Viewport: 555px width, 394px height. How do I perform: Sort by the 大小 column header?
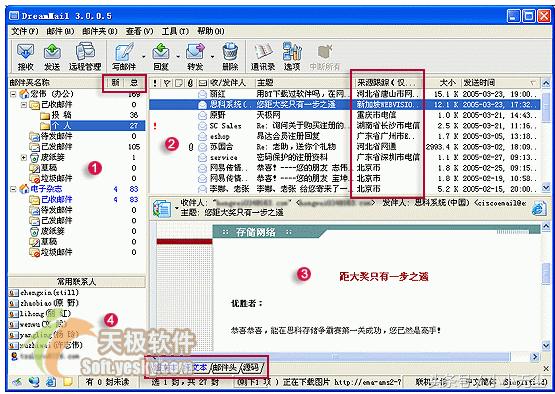(446, 83)
